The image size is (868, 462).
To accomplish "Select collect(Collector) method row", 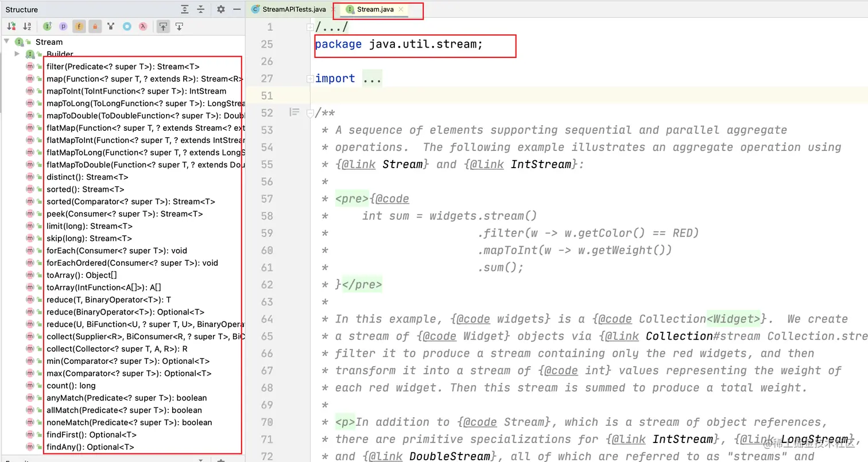I will pos(117,349).
